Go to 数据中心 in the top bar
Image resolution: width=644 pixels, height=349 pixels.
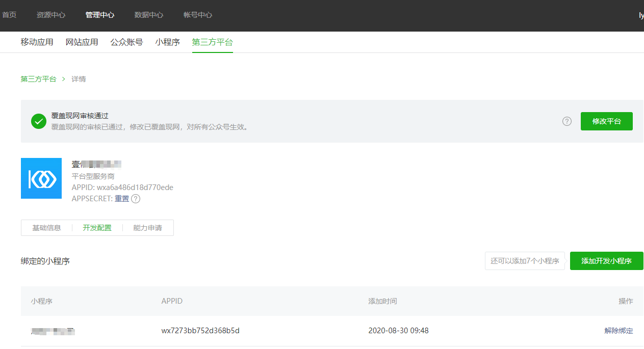pyautogui.click(x=149, y=15)
